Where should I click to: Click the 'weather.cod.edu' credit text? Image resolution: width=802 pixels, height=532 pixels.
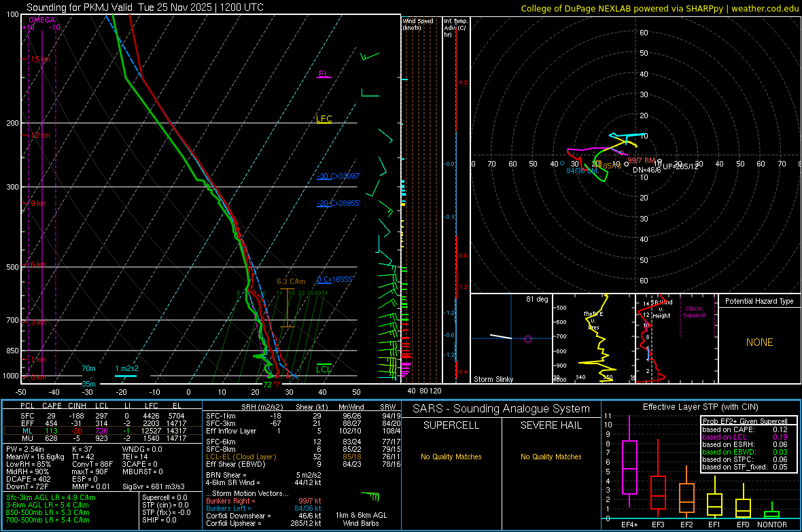click(x=765, y=8)
